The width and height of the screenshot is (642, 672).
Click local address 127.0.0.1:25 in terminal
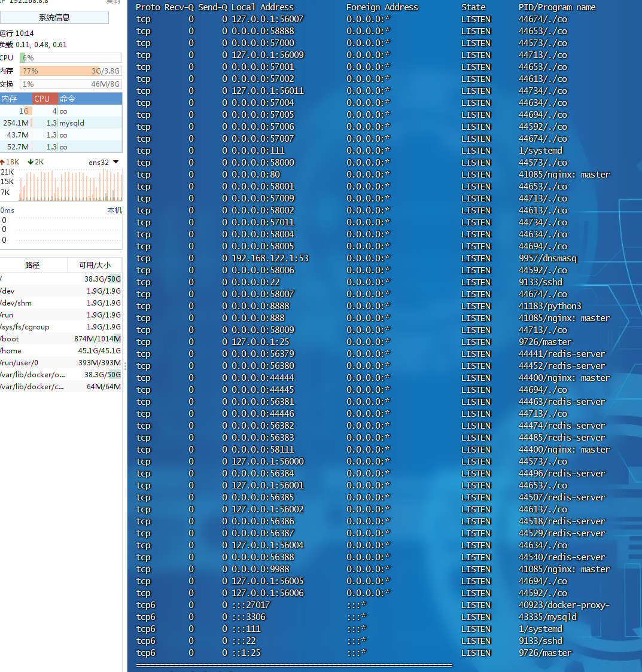(261, 343)
